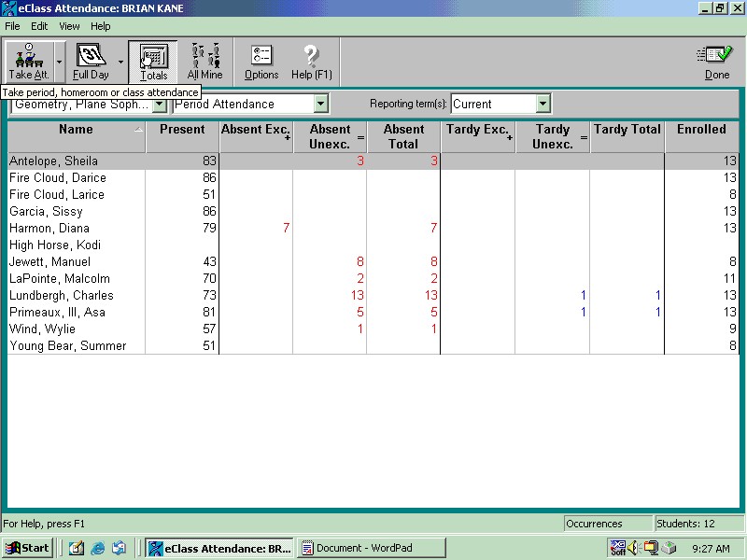Switch to Document - WordPad taskbar item
747x560 pixels.
(372, 548)
